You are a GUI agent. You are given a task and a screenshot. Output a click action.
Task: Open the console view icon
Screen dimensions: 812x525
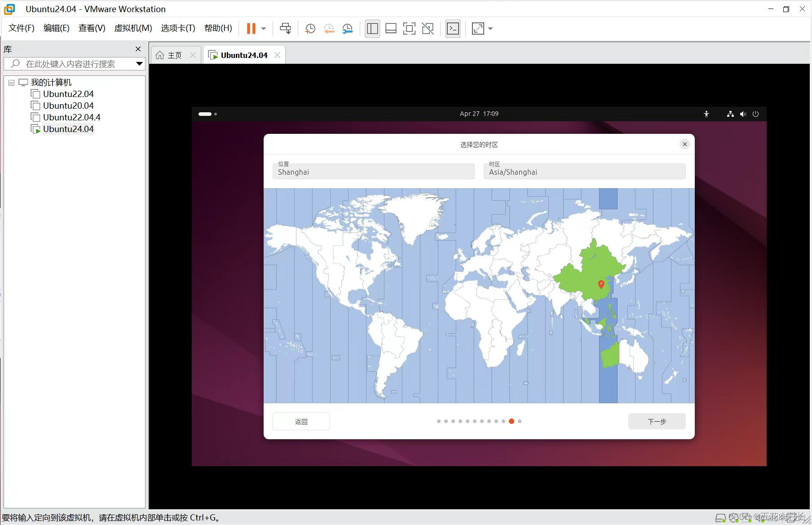453,29
